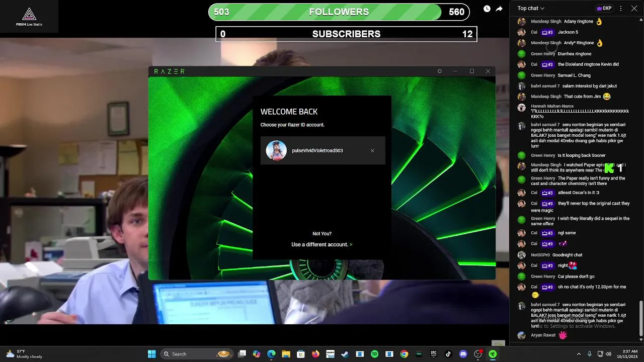Click the microphone tray icon

point(590,354)
